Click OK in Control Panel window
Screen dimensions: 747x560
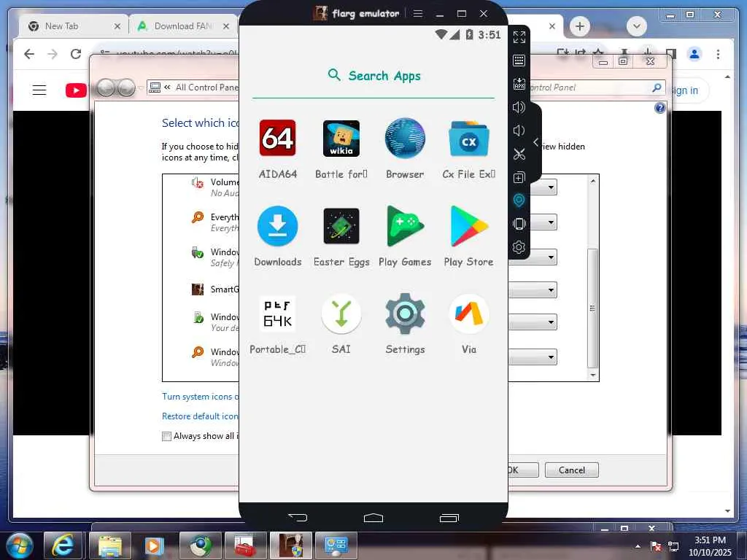click(x=522, y=470)
